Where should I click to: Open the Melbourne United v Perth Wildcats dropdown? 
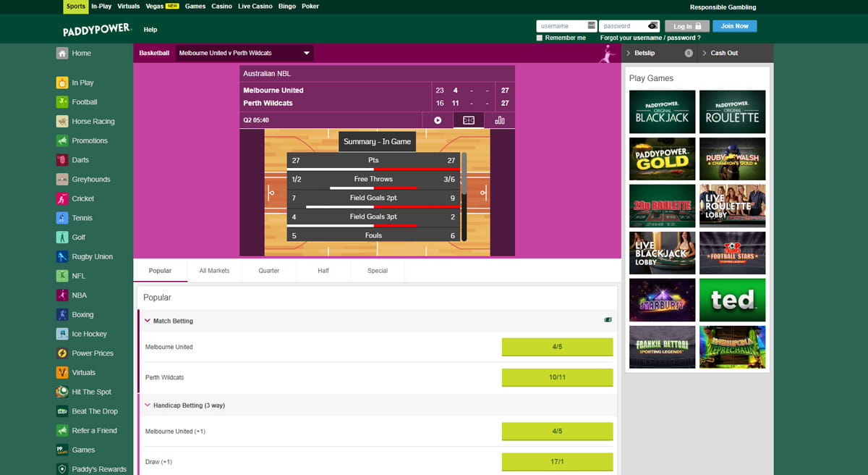point(244,53)
